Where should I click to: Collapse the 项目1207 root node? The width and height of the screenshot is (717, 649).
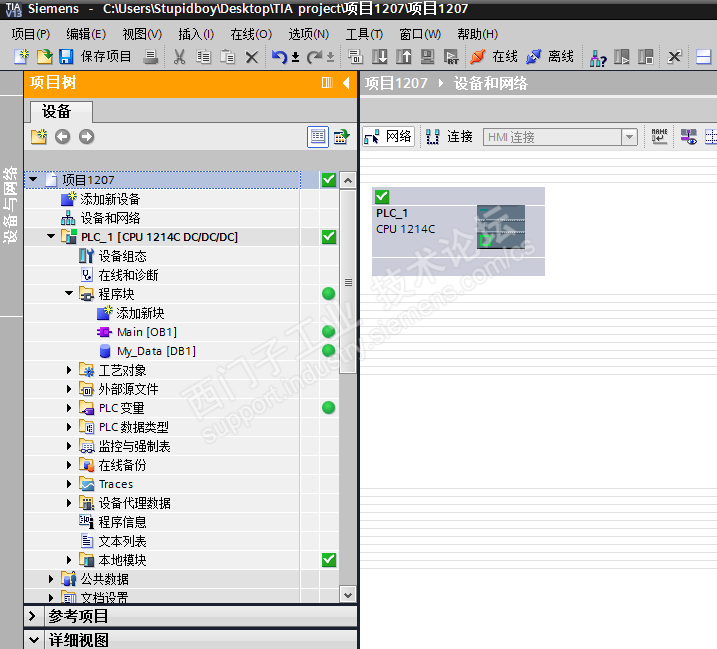coord(33,179)
